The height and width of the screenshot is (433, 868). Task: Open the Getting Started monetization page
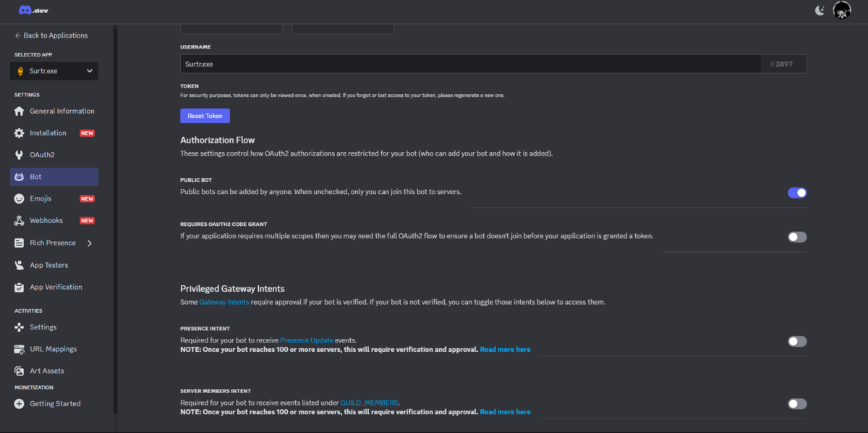pyautogui.click(x=54, y=403)
